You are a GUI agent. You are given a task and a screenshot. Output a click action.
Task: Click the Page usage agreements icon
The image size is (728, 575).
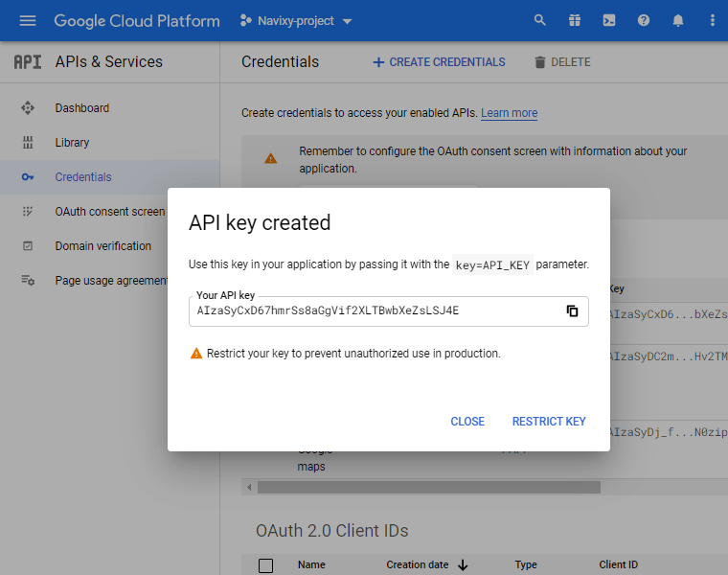(x=28, y=280)
